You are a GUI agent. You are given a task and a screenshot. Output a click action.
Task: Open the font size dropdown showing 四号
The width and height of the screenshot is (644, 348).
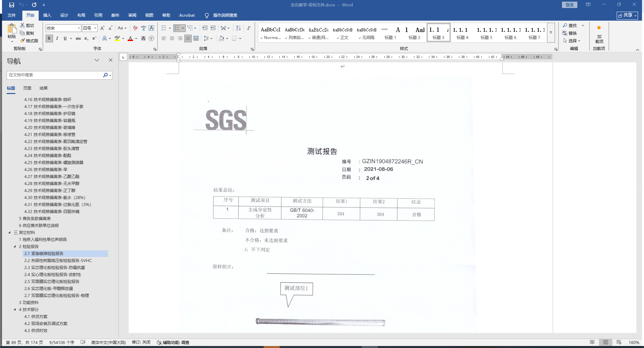coord(95,28)
